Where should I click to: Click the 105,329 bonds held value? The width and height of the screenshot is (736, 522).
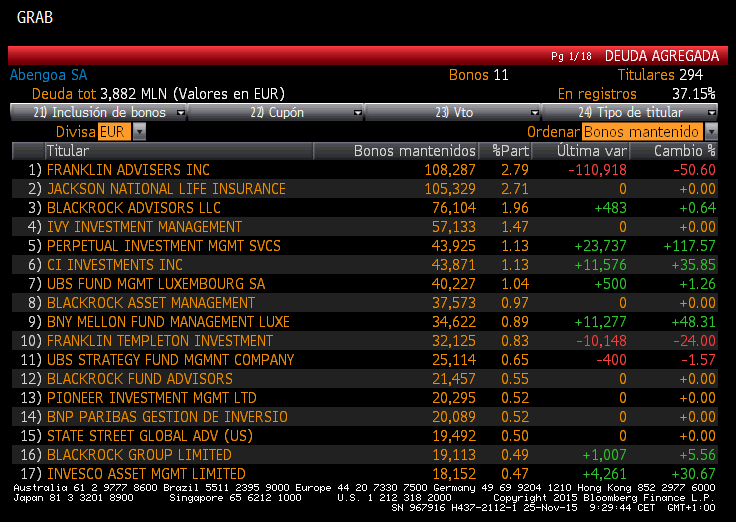coord(450,189)
